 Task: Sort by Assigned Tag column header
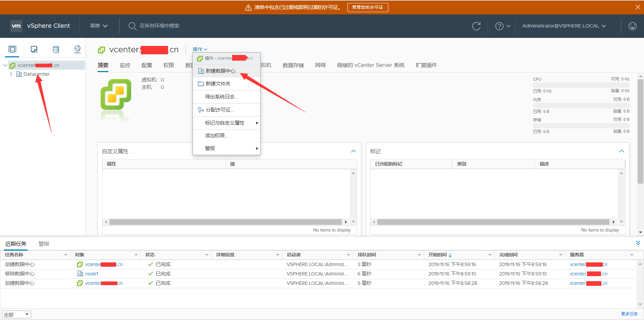pos(388,164)
